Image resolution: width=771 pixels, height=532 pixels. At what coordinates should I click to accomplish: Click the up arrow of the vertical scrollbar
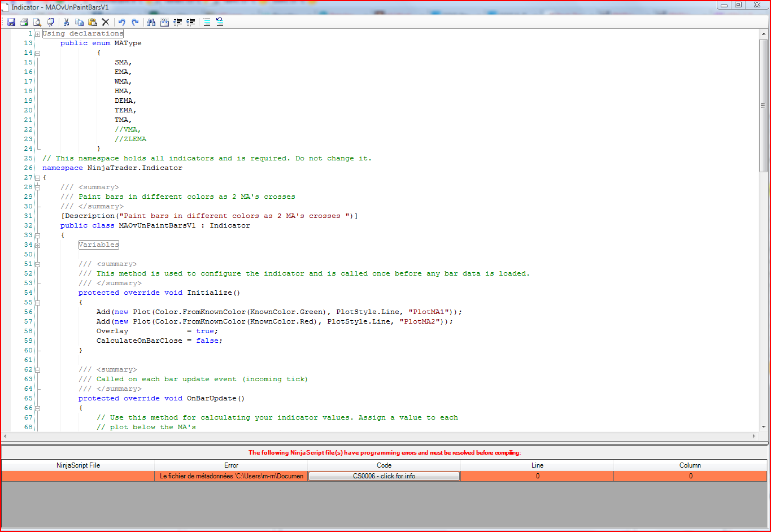(x=764, y=33)
